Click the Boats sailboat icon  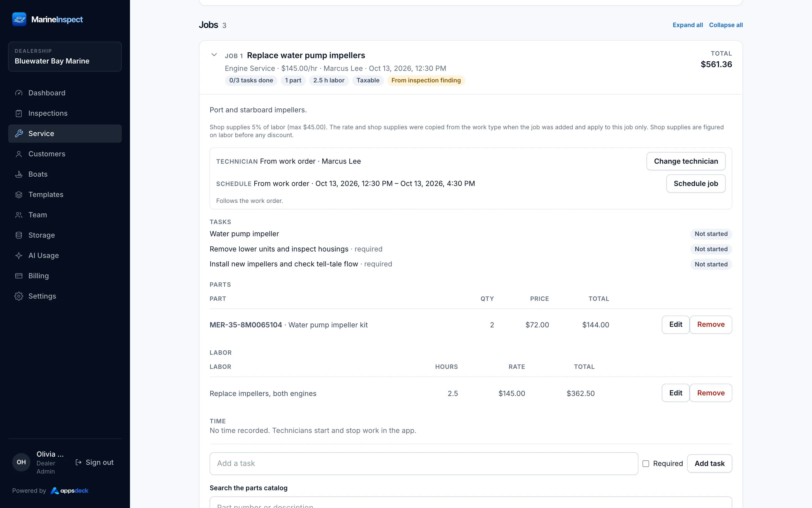coord(19,174)
